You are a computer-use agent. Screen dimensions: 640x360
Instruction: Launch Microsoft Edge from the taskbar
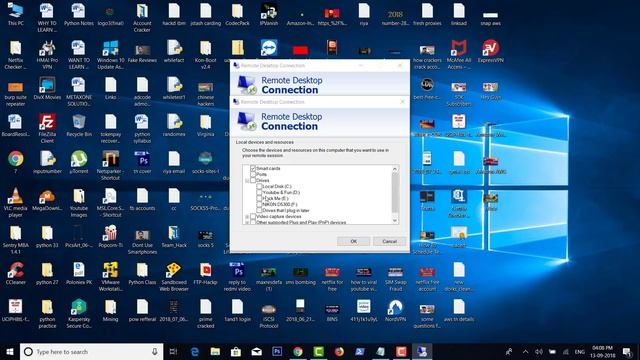[195, 351]
